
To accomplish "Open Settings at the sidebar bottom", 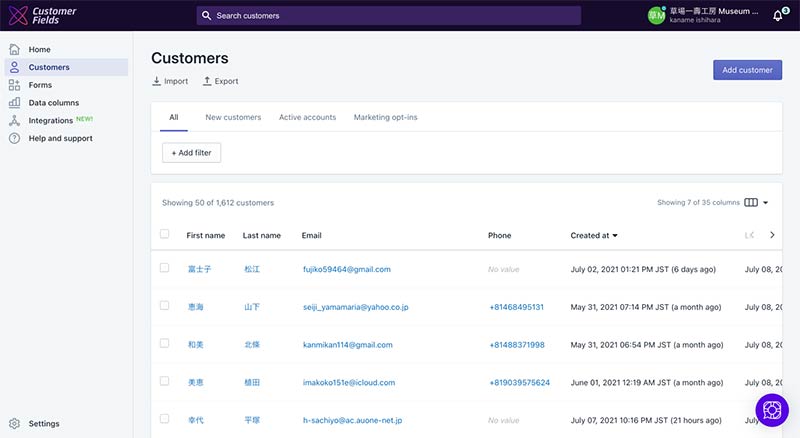I will [43, 424].
